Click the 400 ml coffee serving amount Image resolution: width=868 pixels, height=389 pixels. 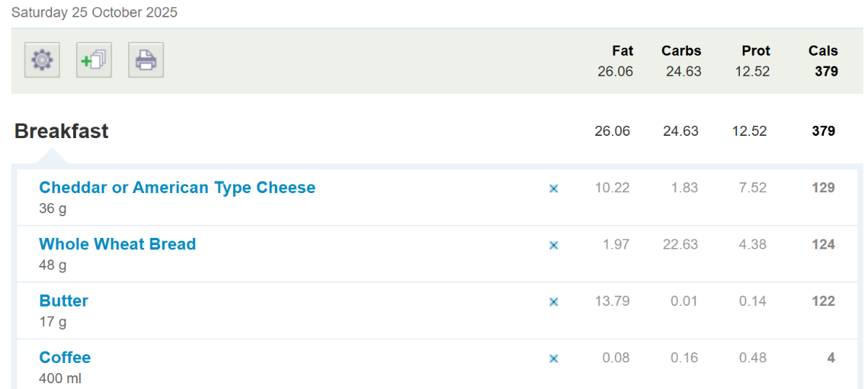click(x=59, y=378)
